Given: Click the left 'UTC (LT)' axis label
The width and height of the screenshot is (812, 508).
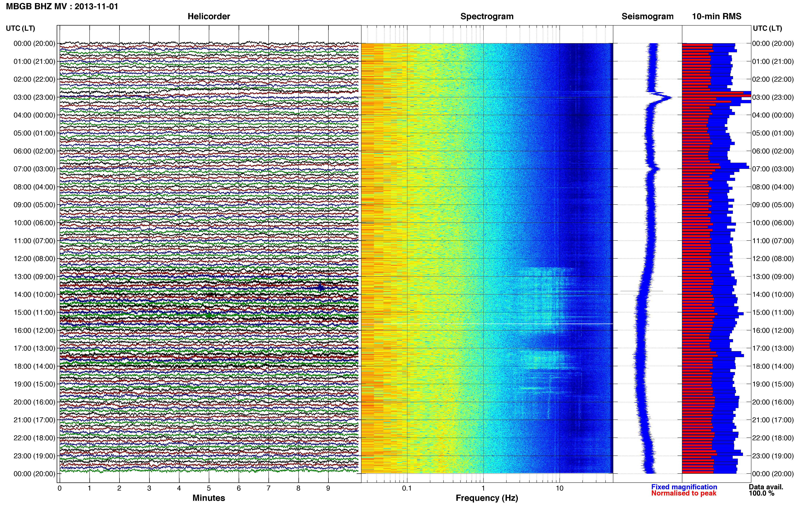Looking at the screenshot, I should 21,28.
